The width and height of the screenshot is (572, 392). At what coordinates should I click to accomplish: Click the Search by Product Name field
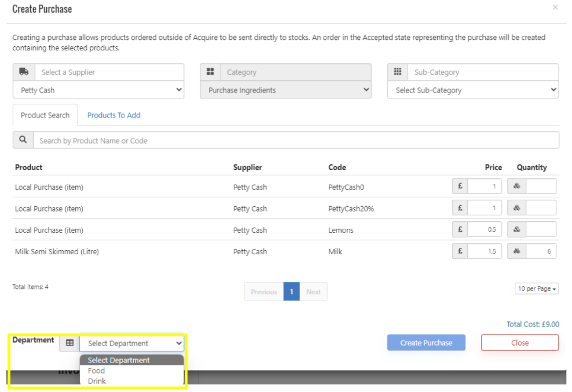295,140
